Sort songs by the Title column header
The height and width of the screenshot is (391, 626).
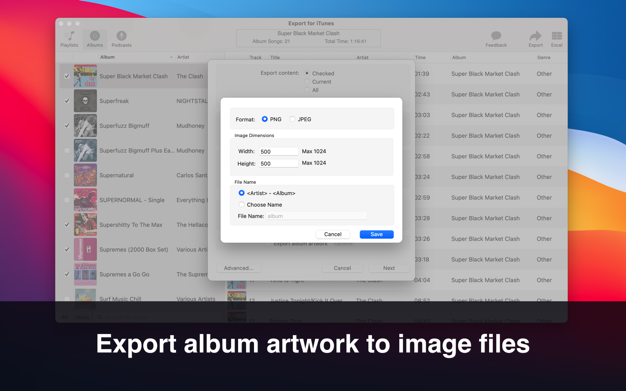pyautogui.click(x=275, y=58)
